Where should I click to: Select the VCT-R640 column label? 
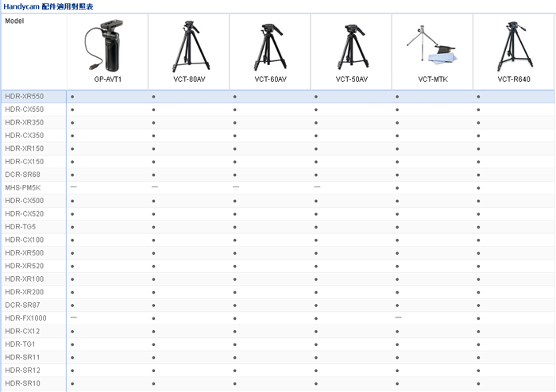point(514,79)
